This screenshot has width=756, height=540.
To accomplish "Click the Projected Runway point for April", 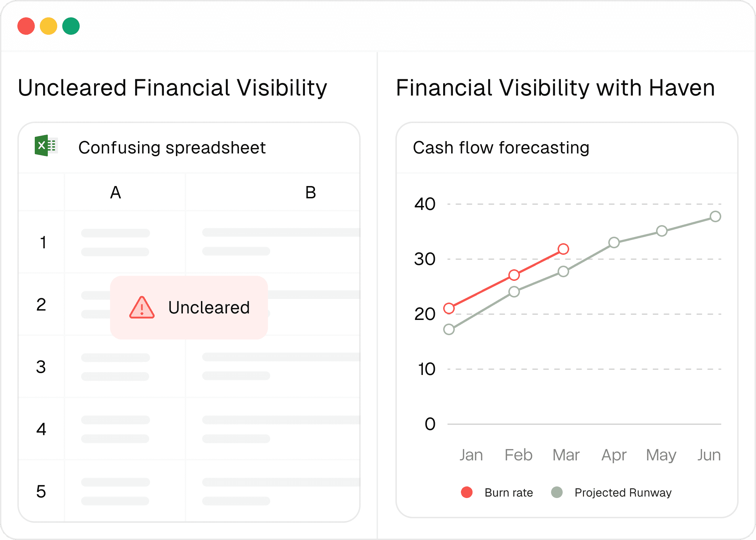I will pos(614,242).
